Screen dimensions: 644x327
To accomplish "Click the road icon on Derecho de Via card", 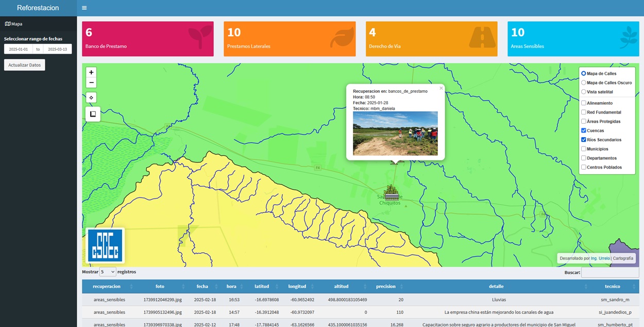I will [x=482, y=37].
